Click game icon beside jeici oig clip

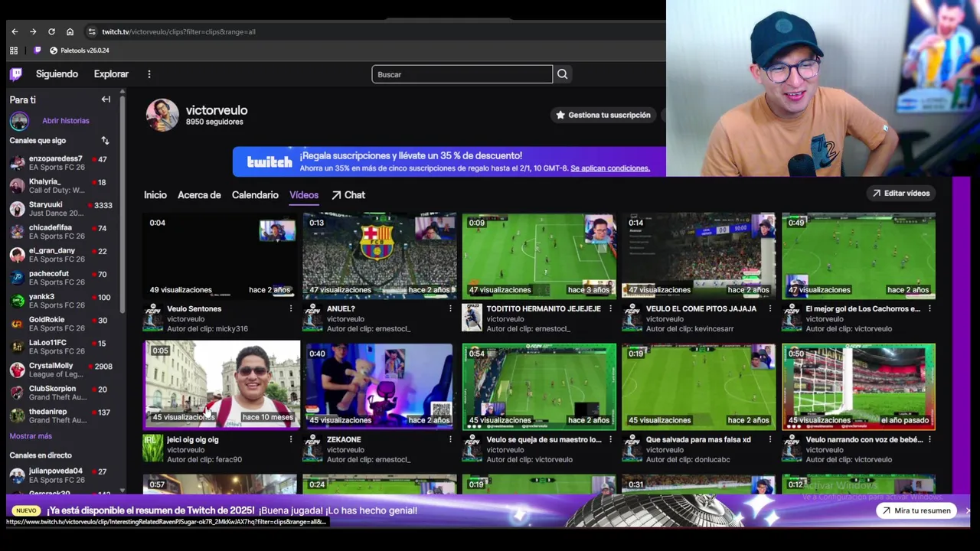tap(152, 448)
